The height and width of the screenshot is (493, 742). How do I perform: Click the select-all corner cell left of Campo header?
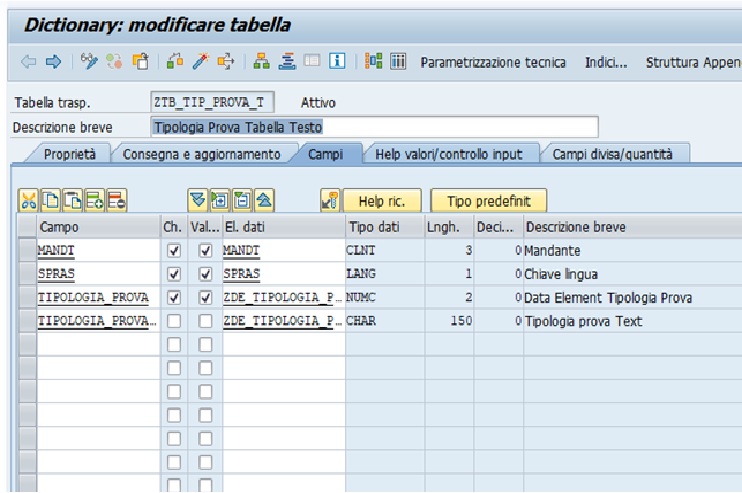tap(27, 226)
